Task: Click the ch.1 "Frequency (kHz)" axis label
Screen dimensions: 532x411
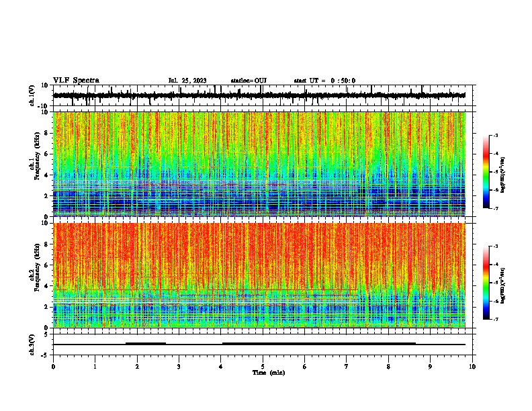Action: click(37, 156)
